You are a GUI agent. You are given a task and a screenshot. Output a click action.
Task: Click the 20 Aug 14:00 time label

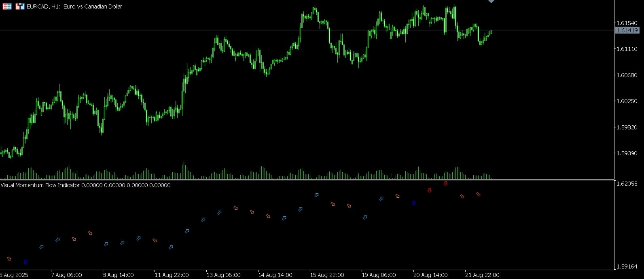point(430,275)
